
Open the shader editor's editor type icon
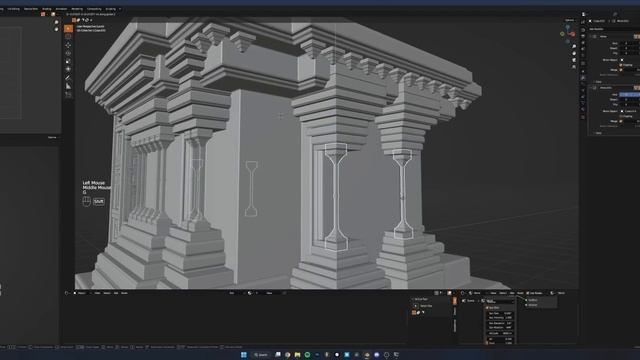[x=462, y=293]
